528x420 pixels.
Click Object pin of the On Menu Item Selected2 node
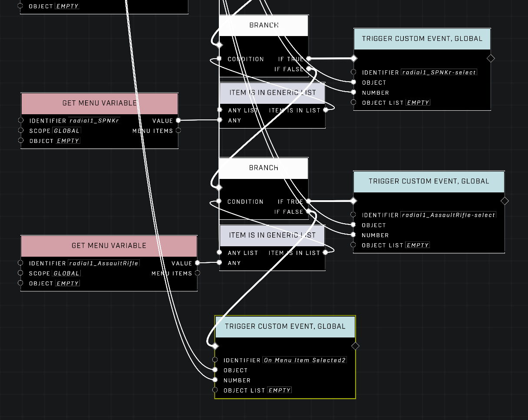[x=215, y=370]
